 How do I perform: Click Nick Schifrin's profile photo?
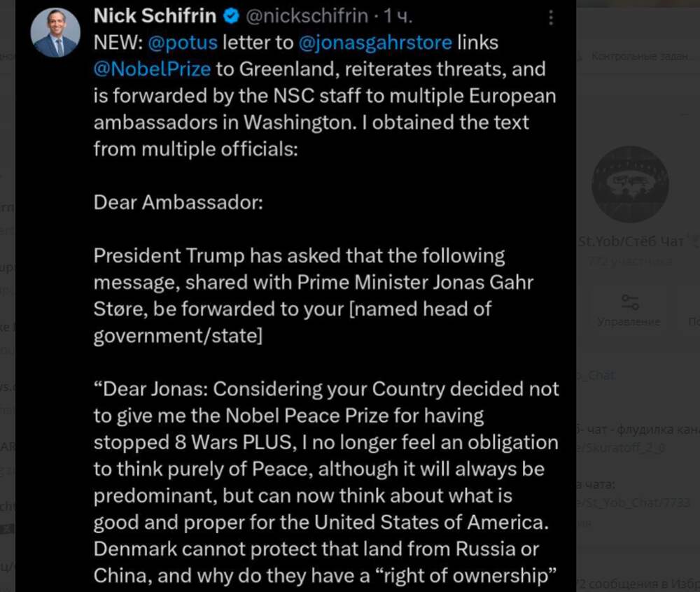click(x=55, y=34)
